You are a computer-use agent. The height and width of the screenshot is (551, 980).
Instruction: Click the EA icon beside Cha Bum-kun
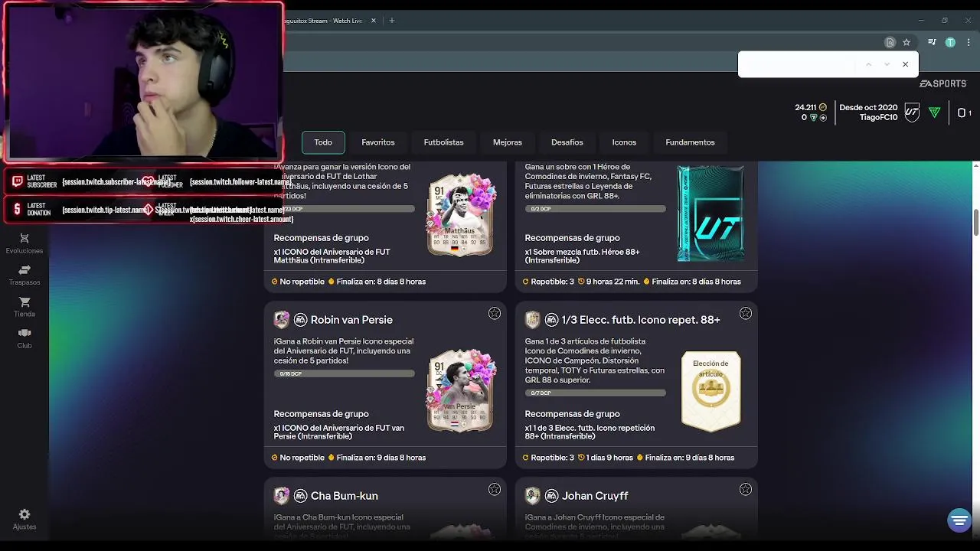pyautogui.click(x=301, y=496)
